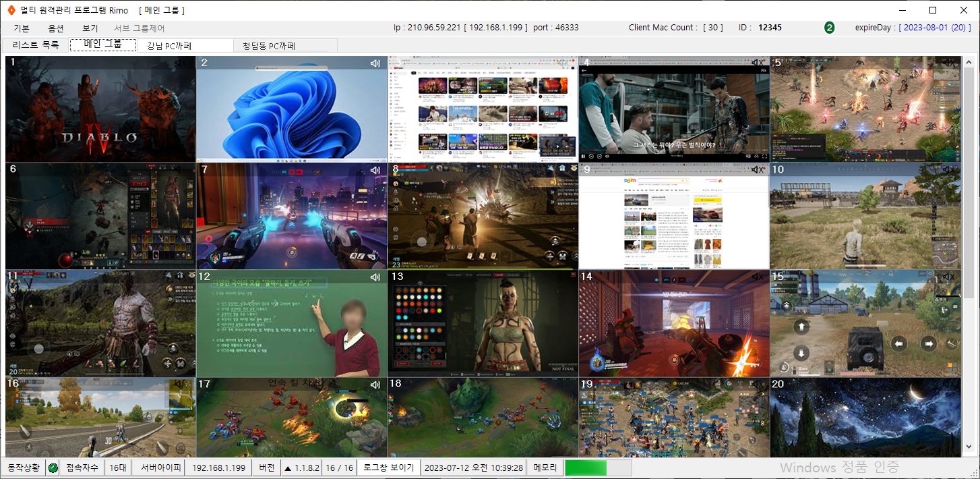Viewport: 980px width, 479px height.
Task: Select screen 3 YouTube browser thumbnail
Action: coord(483,109)
